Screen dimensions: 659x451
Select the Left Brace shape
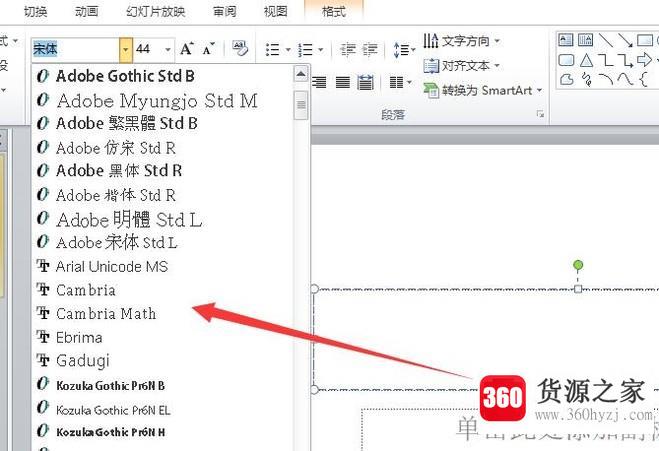coord(643,79)
